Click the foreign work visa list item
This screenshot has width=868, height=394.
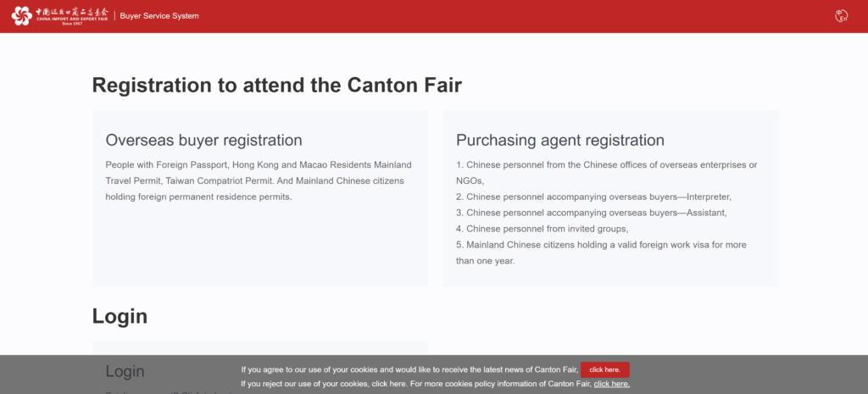[x=601, y=245]
